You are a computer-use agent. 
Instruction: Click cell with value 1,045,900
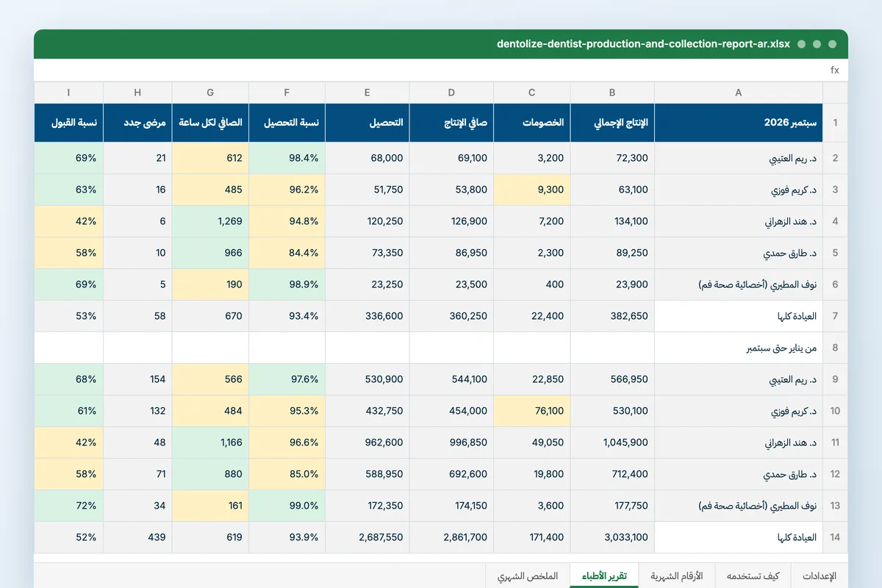tap(612, 442)
